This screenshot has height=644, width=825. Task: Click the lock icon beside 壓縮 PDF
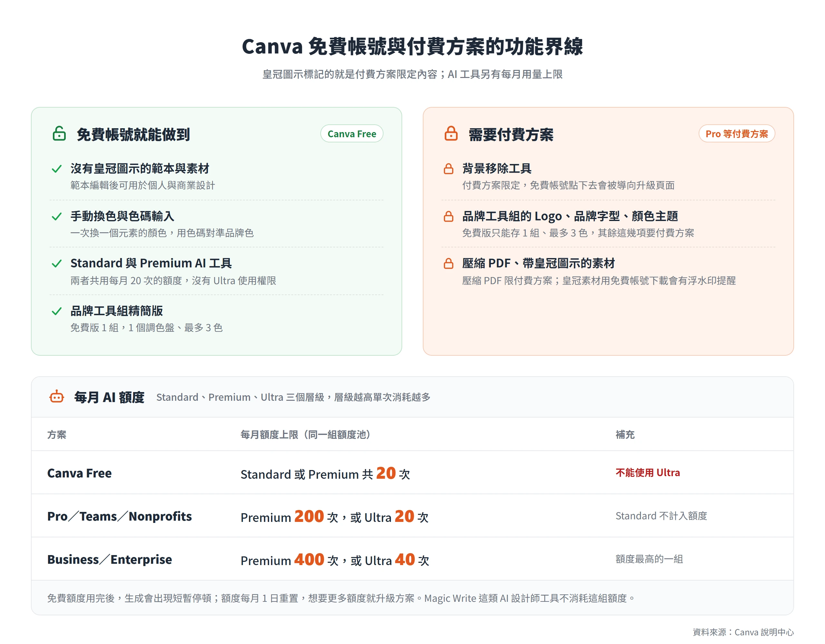[x=448, y=263]
